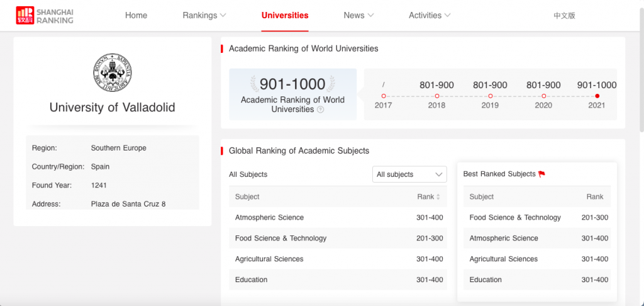Click Food Science & Technology in All Subjects
Image resolution: width=644 pixels, height=306 pixels.
click(280, 238)
